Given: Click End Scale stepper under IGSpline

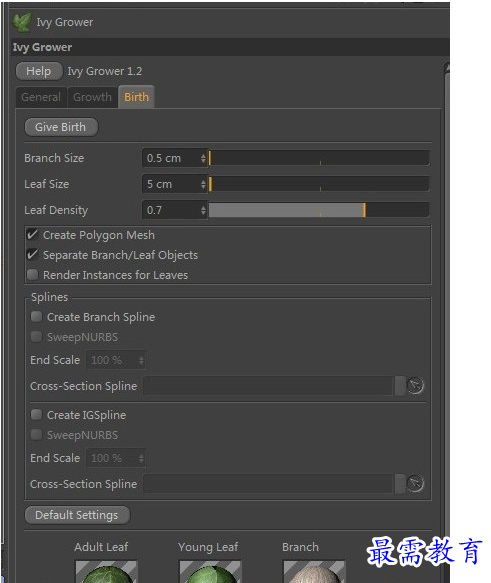Looking at the screenshot, I should coord(141,458).
